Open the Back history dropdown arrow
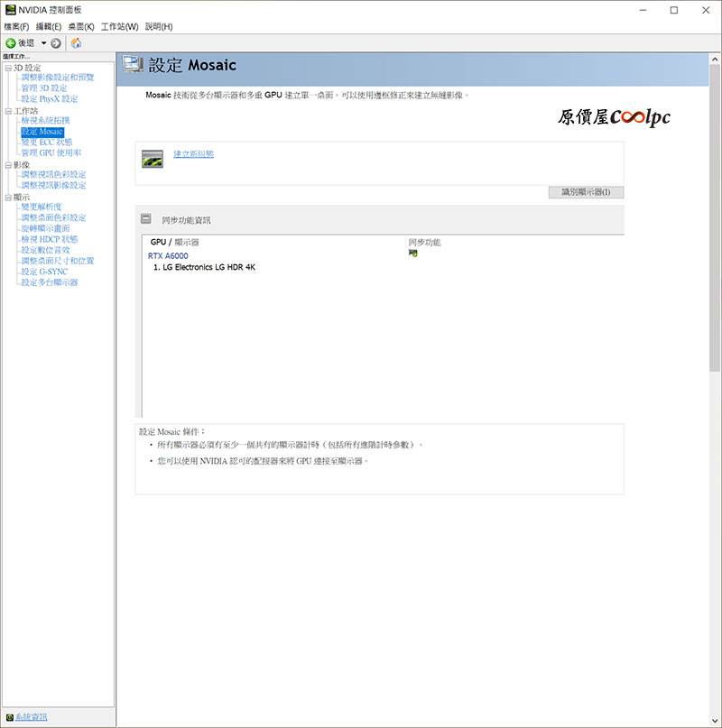The width and height of the screenshot is (722, 728). pyautogui.click(x=43, y=43)
